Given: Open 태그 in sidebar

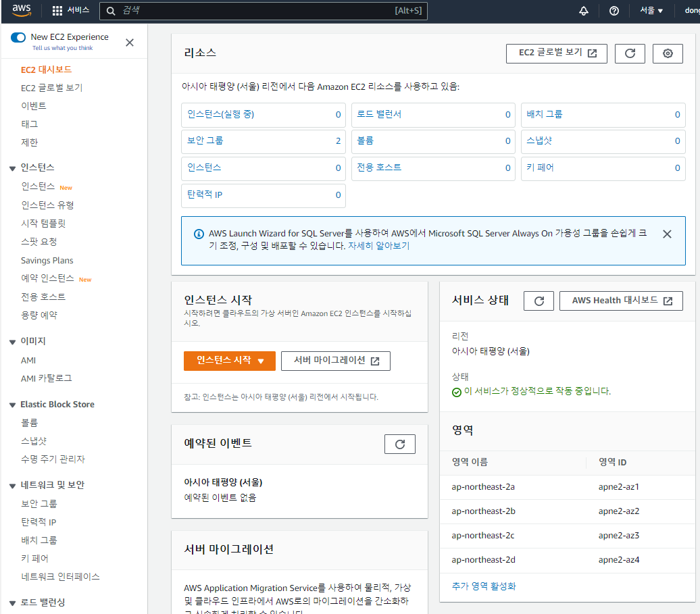Looking at the screenshot, I should coord(30,124).
